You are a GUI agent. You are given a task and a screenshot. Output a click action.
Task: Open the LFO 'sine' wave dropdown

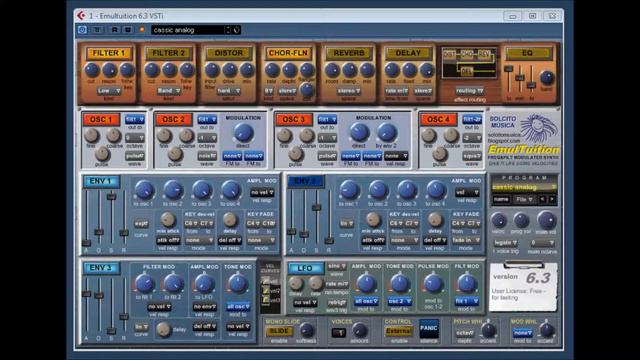(337, 267)
